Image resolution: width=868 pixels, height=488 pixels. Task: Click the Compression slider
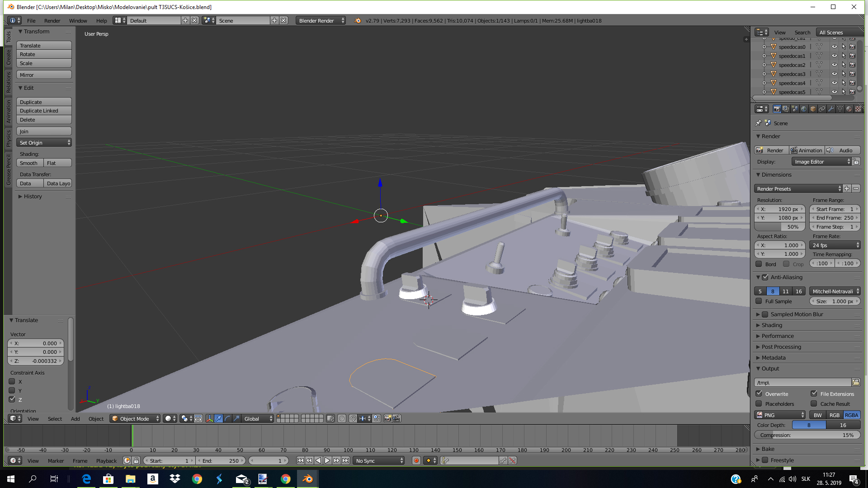[807, 435]
